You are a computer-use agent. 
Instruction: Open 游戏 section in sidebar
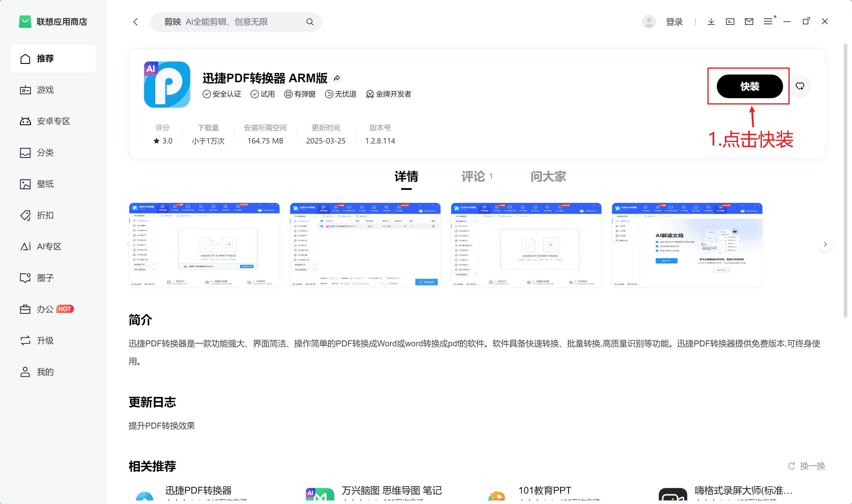[x=53, y=90]
